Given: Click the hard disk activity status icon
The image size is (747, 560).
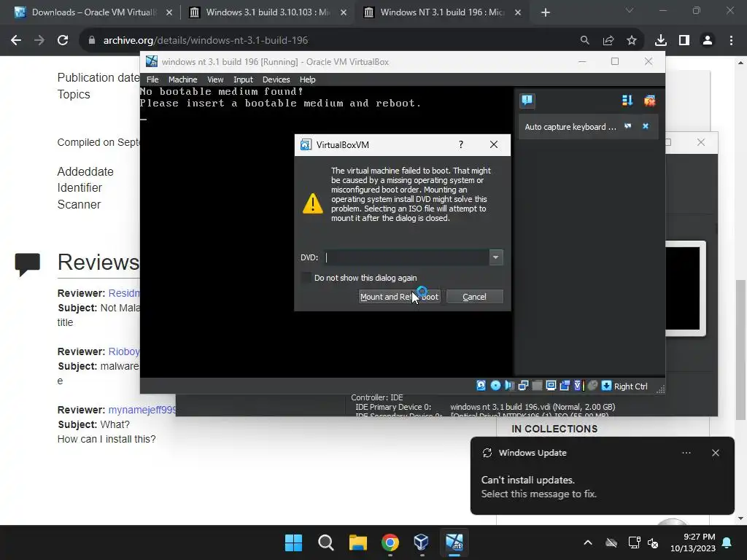Looking at the screenshot, I should coord(481,386).
